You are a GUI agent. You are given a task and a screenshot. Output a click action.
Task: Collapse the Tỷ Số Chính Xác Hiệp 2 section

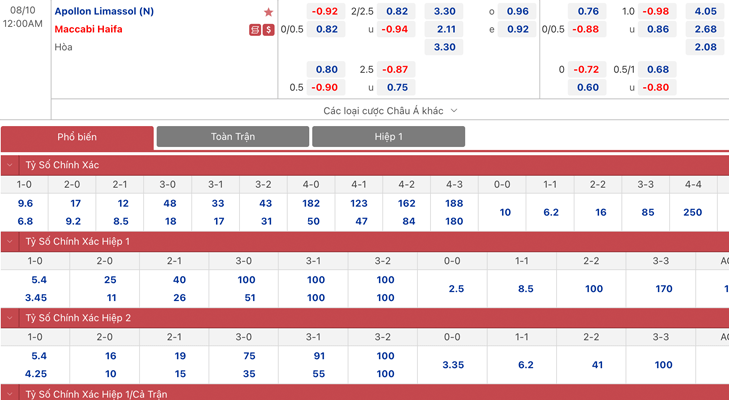click(x=10, y=318)
